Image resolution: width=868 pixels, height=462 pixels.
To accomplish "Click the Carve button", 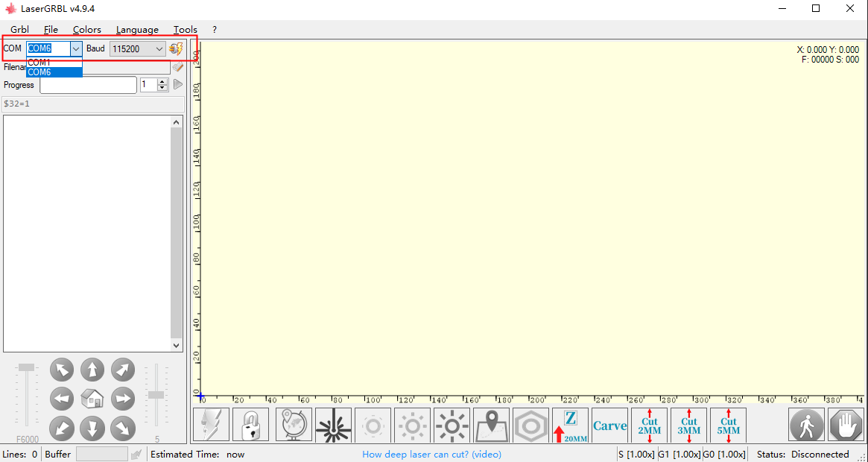I will click(609, 425).
